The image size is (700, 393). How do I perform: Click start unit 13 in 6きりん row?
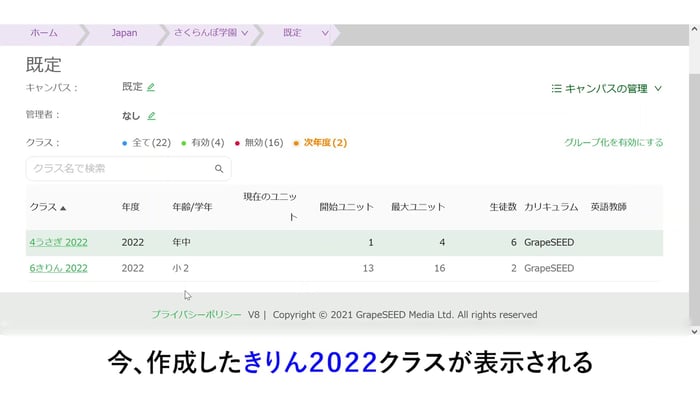point(368,268)
